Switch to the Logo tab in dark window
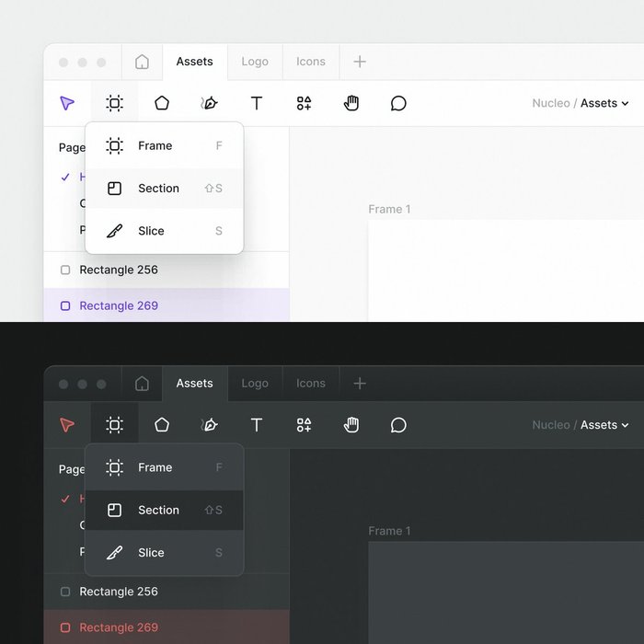 click(x=255, y=384)
